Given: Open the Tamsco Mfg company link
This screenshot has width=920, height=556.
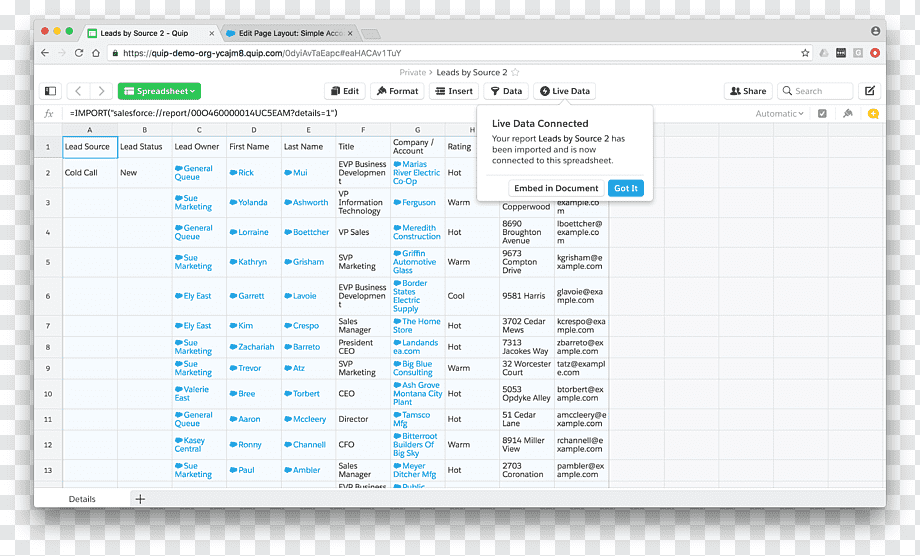Looking at the screenshot, I should (412, 419).
